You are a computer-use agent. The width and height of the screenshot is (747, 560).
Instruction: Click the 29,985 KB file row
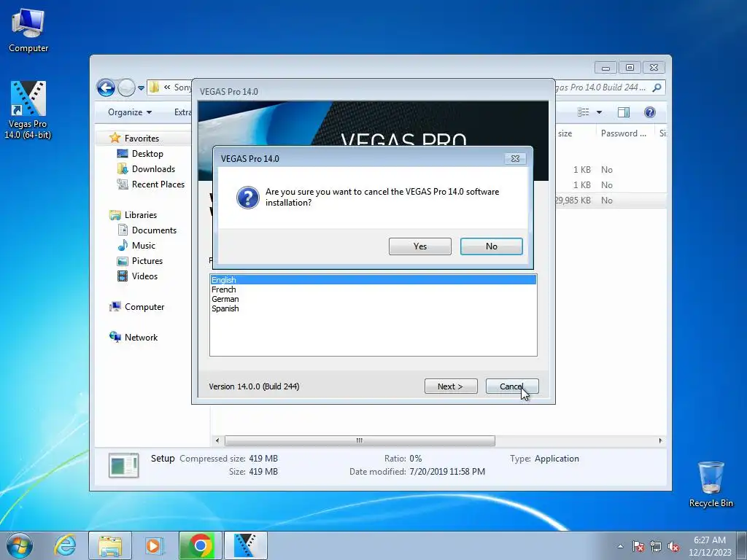click(x=611, y=200)
